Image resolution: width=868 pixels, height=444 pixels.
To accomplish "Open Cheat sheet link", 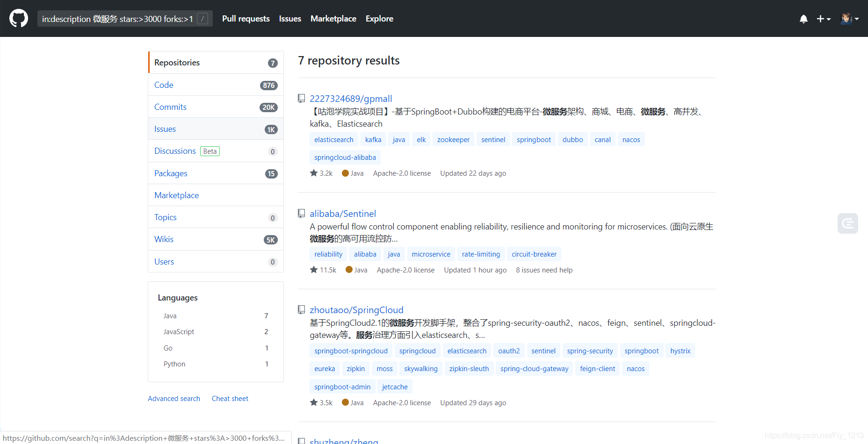I will tap(230, 399).
